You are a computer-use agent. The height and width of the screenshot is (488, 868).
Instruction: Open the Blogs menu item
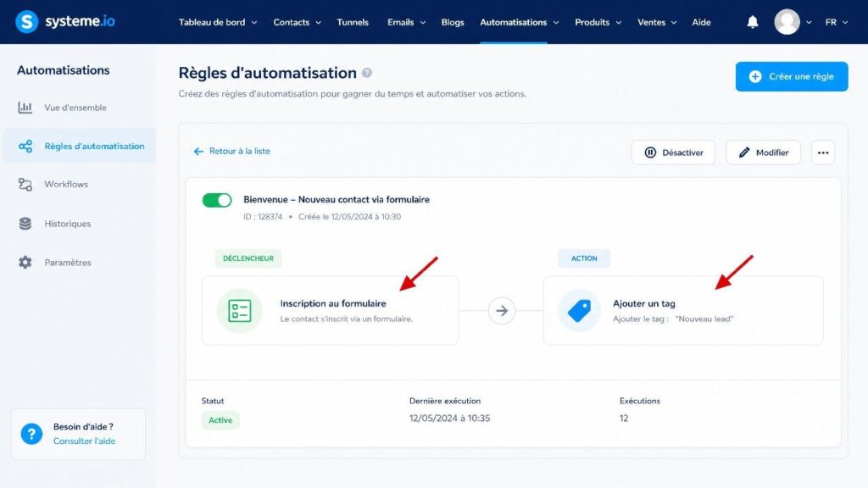pos(453,22)
